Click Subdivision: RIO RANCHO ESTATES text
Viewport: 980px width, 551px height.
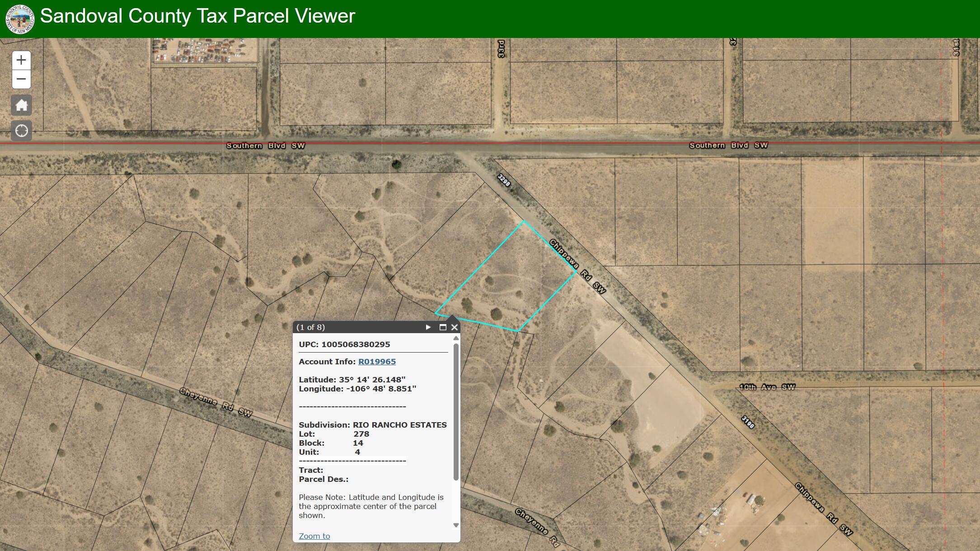coord(373,425)
